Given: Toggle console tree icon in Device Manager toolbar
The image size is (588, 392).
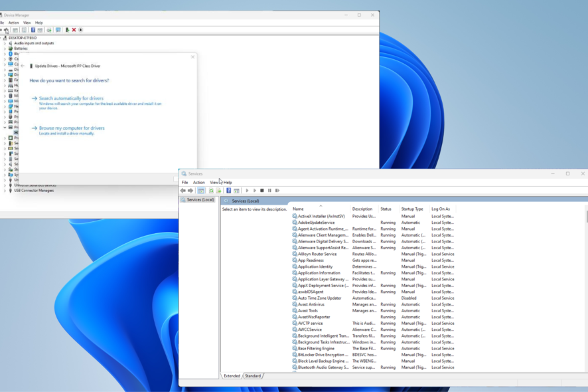Looking at the screenshot, I should 15,30.
